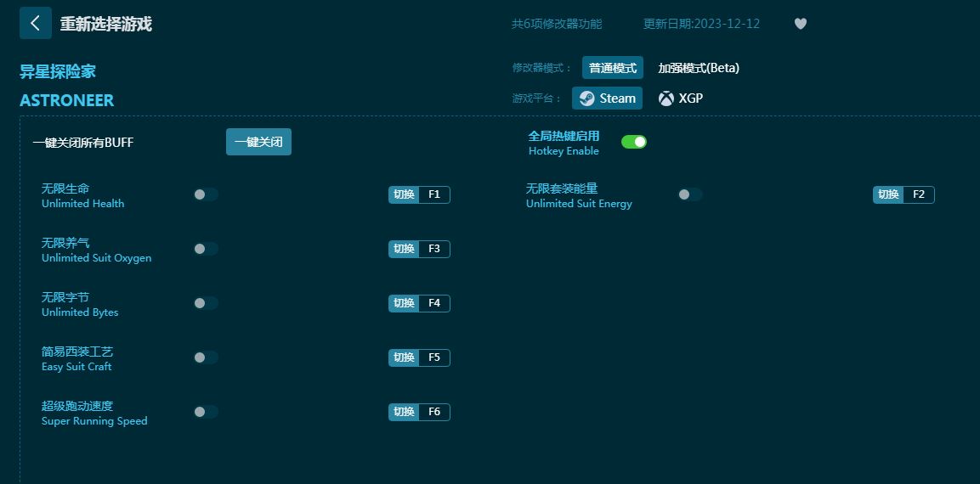Toggle Easy Suit Craft switch
The height and width of the screenshot is (484, 980).
pyautogui.click(x=206, y=357)
